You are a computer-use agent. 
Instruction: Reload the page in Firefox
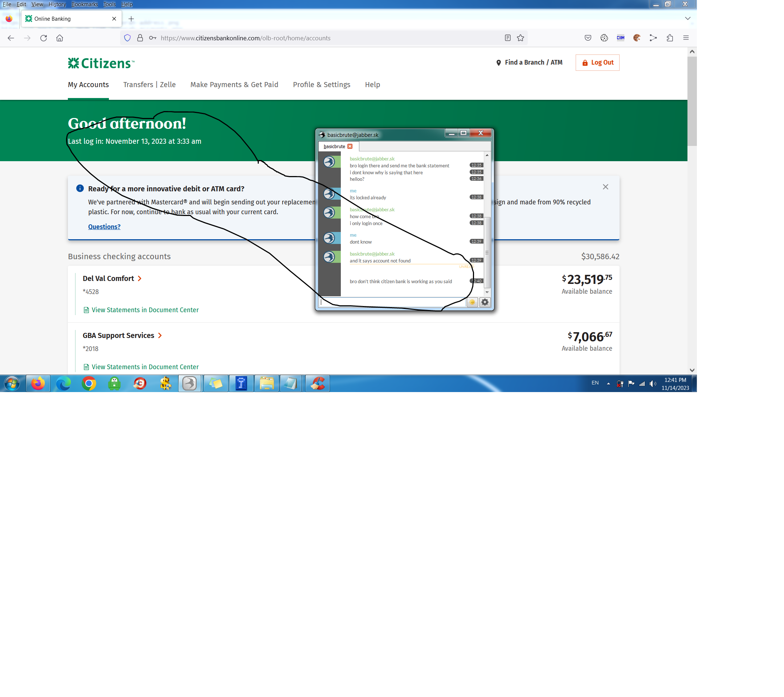[43, 38]
